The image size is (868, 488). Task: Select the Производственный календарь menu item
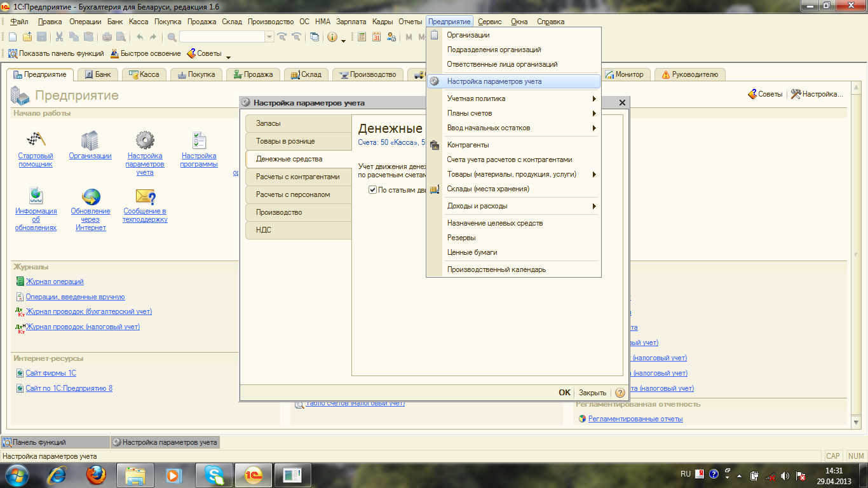pyautogui.click(x=513, y=269)
